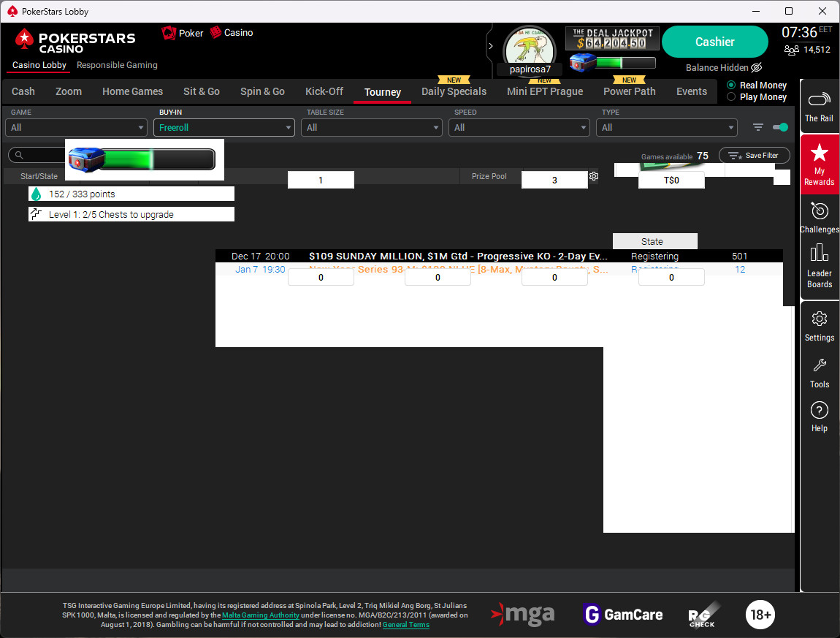Select Real Money radio button
The width and height of the screenshot is (840, 638).
pyautogui.click(x=730, y=85)
